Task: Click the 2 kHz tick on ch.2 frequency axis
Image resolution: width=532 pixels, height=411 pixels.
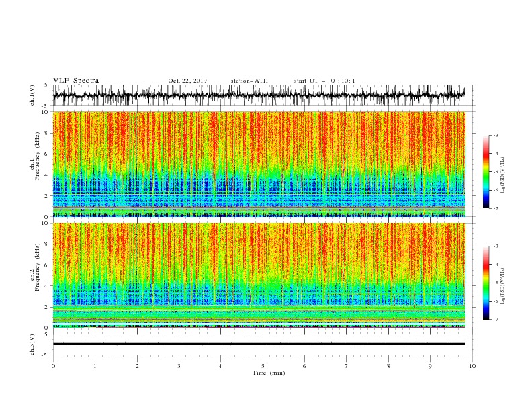Action: [46, 307]
